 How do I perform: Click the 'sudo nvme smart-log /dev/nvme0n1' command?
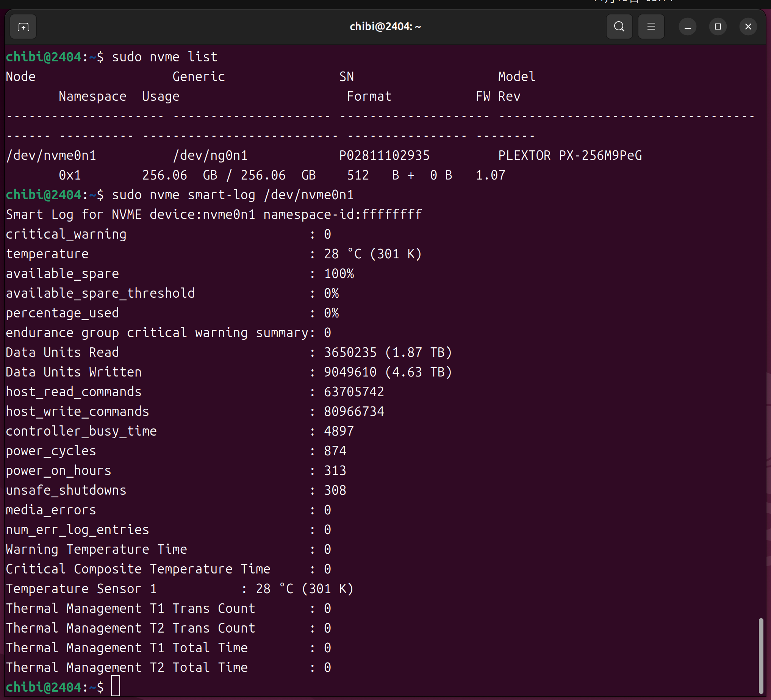[233, 195]
